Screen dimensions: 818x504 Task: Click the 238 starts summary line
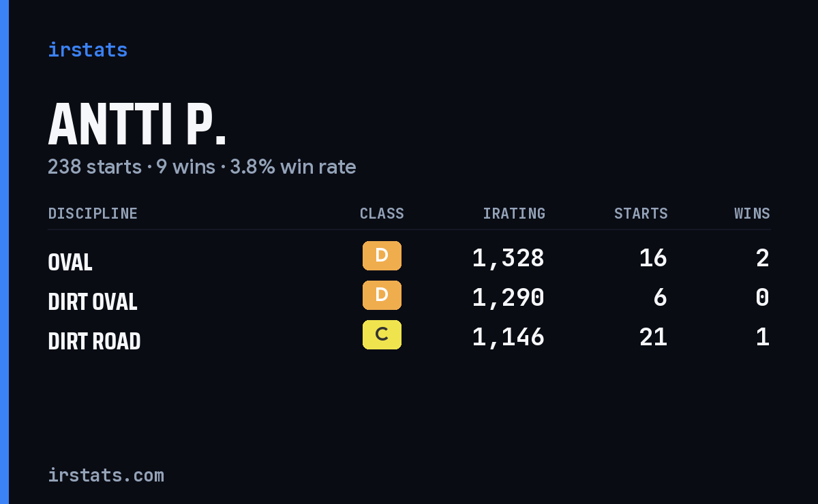[202, 167]
